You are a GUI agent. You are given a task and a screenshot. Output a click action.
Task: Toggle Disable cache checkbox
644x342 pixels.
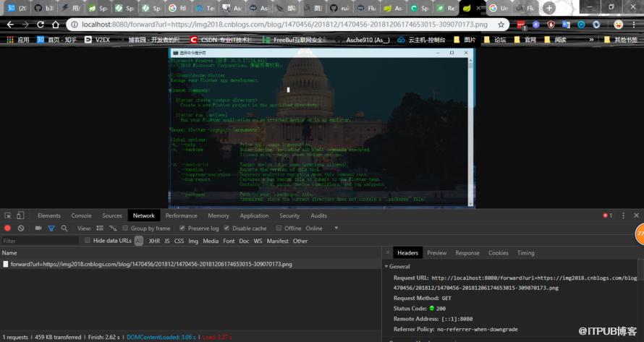[226, 228]
